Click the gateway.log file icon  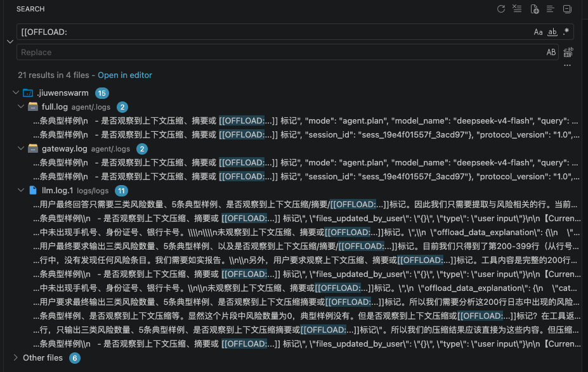pyautogui.click(x=33, y=149)
